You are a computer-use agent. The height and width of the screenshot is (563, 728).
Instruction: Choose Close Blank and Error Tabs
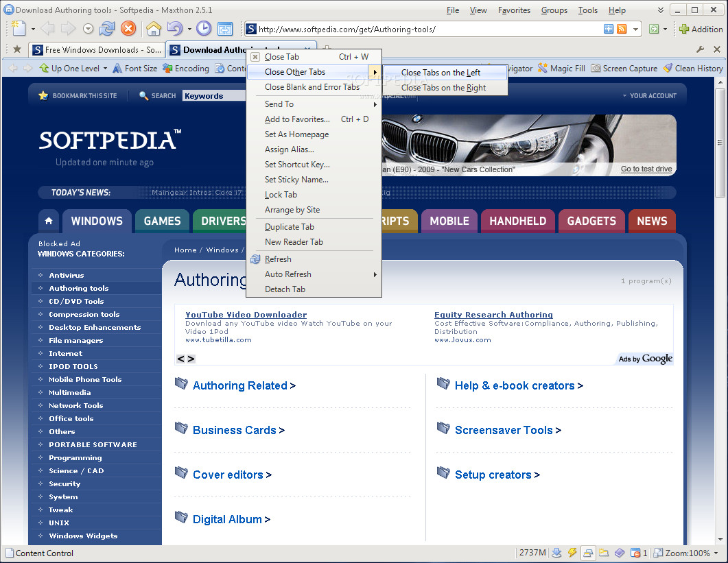point(314,87)
